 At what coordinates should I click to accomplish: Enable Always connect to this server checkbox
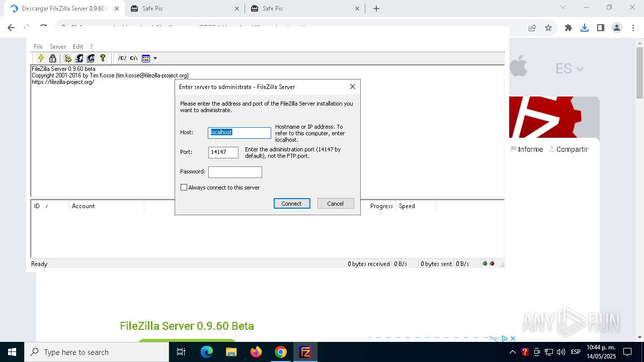pos(184,188)
